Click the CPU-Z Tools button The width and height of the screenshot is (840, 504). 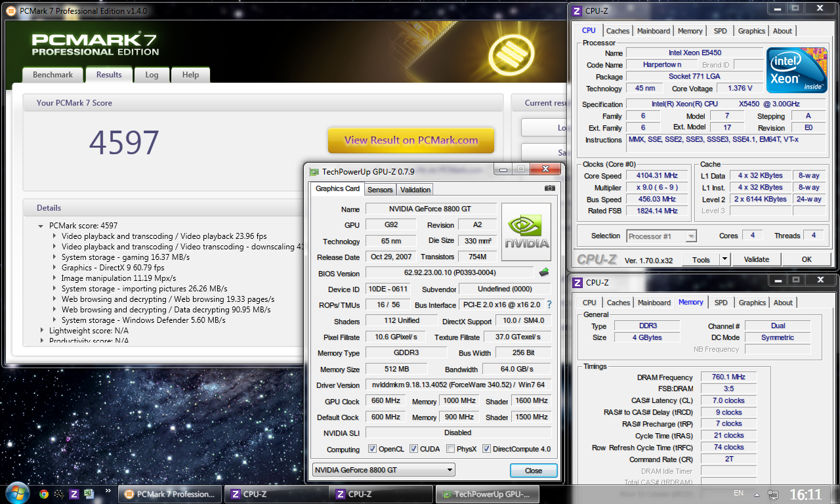[701, 259]
